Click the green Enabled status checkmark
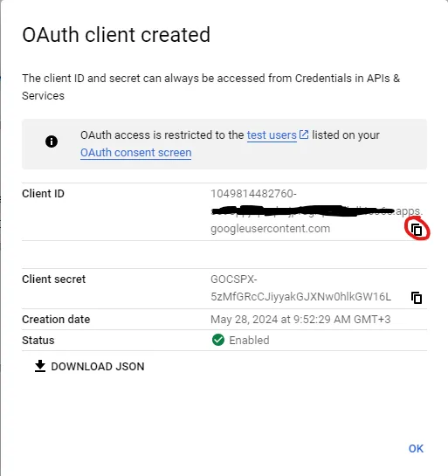 [x=218, y=340]
